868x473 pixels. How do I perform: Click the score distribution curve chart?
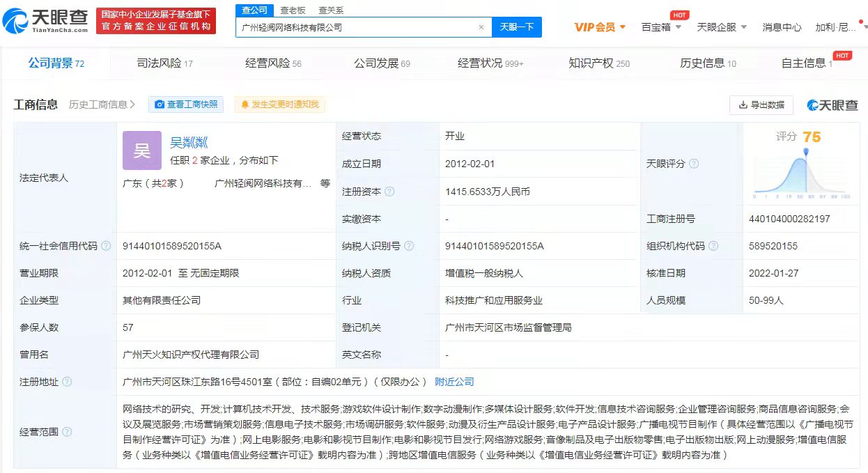(x=802, y=174)
